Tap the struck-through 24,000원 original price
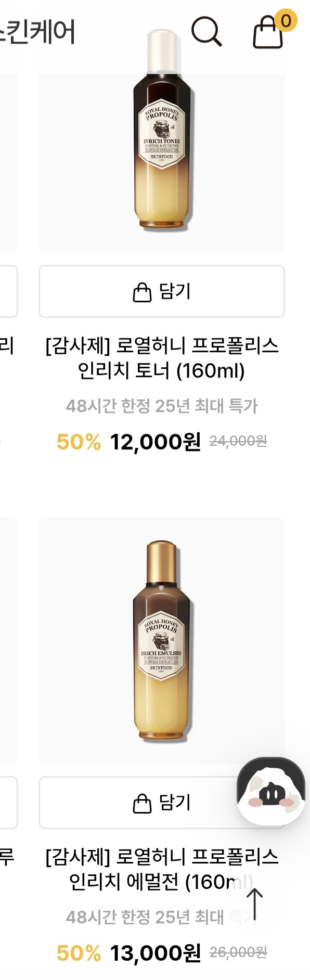The image size is (310, 980). coord(238,441)
